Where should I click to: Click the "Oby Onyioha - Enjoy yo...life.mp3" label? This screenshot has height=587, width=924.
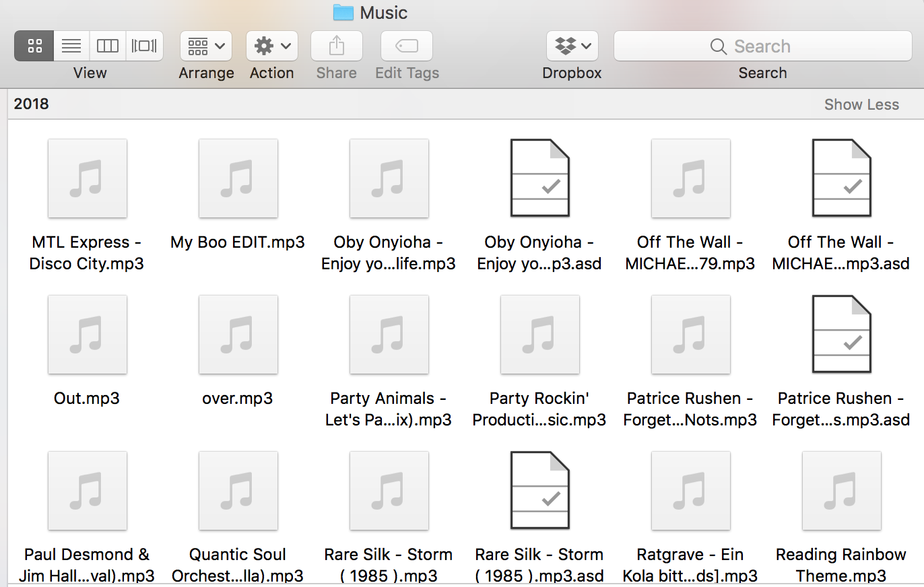click(x=389, y=252)
